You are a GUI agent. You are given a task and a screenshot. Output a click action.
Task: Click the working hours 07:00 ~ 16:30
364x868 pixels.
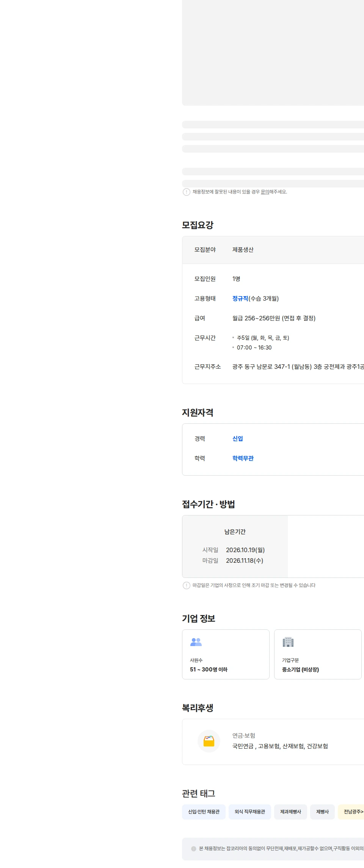point(254,348)
